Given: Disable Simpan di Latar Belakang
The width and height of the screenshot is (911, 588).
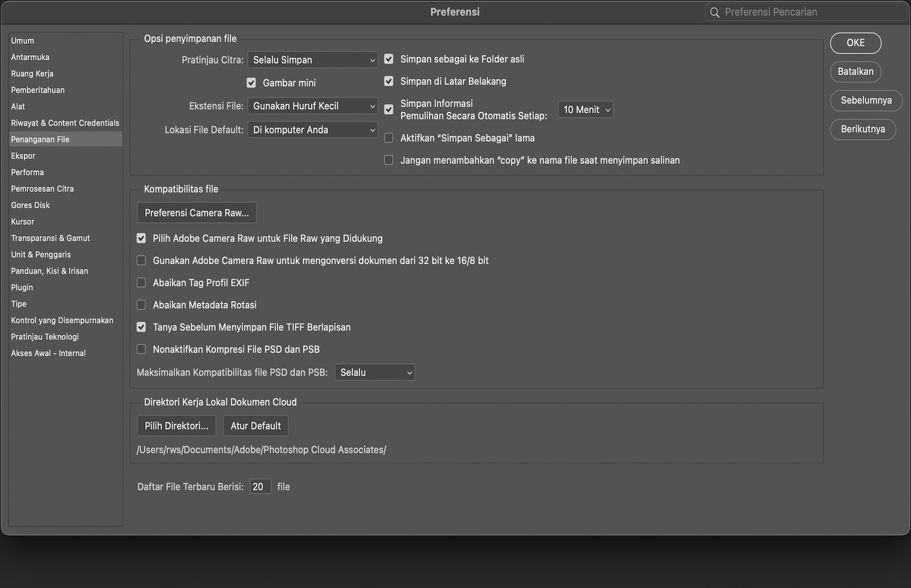Looking at the screenshot, I should [389, 81].
